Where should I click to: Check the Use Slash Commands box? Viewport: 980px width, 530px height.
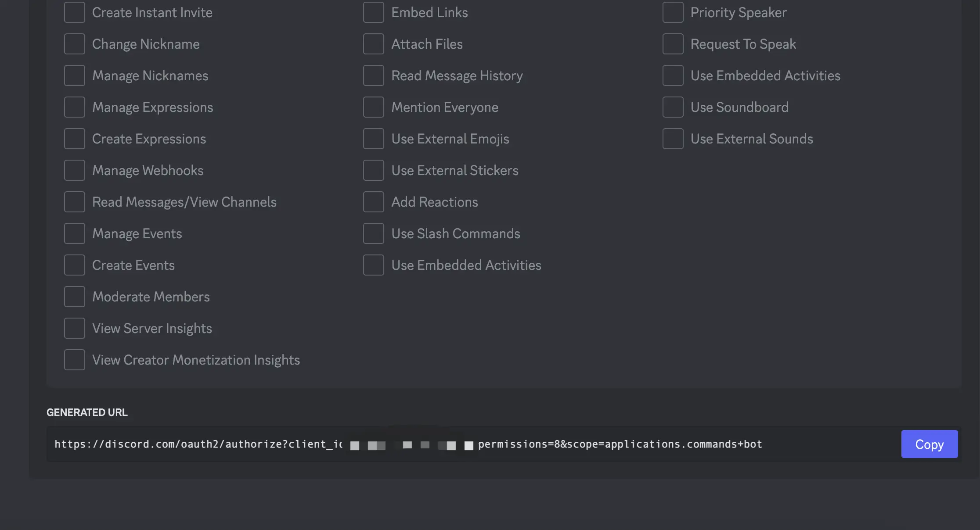pos(373,233)
